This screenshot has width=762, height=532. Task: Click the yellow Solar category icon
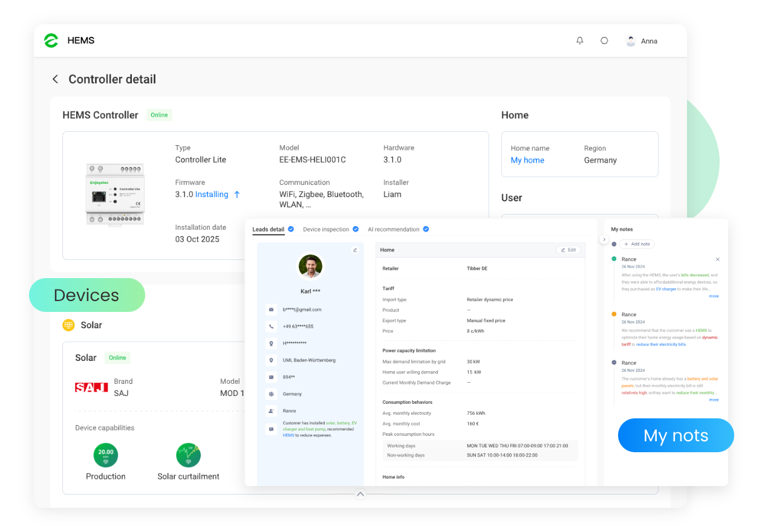[x=69, y=325]
